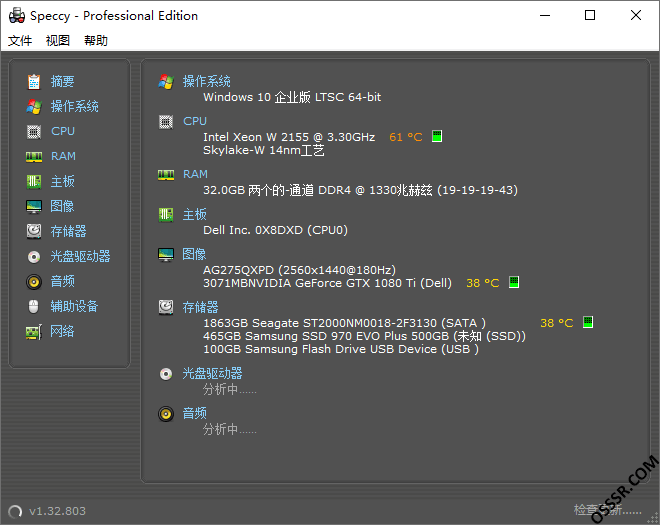Click the optical disc icon in the summary panel
This screenshot has width=660, height=525.
166,374
